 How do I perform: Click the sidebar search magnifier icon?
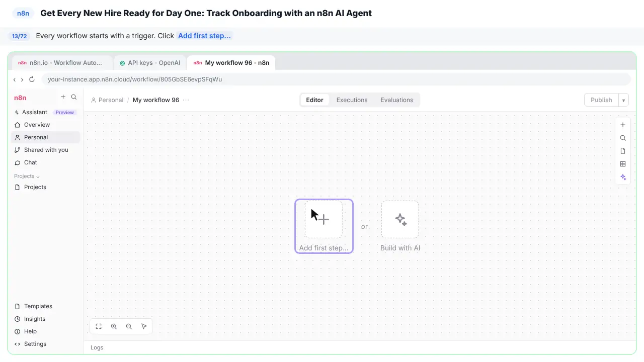pyautogui.click(x=74, y=97)
